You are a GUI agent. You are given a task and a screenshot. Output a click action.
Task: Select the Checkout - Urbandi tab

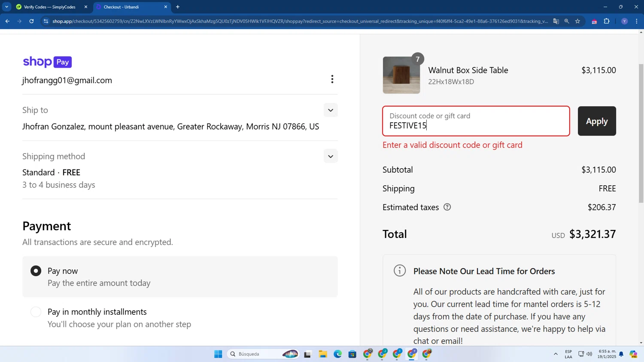coord(129,7)
